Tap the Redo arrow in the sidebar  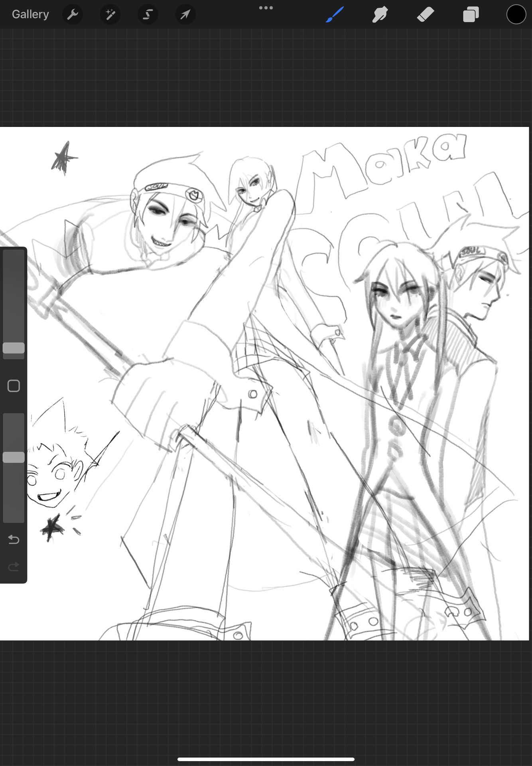[x=14, y=567]
